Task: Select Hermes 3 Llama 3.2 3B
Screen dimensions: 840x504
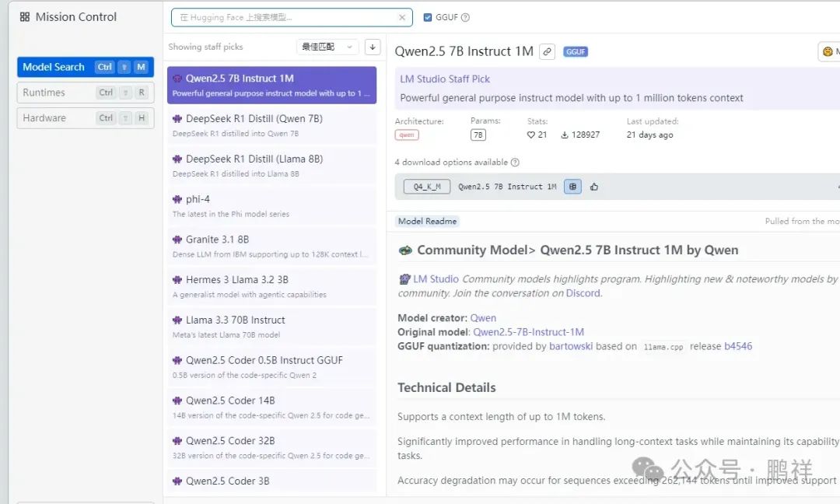Action: click(x=271, y=286)
